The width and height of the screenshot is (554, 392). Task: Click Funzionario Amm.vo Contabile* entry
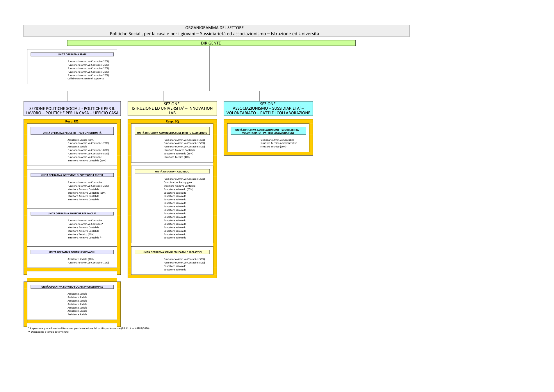[85, 224]
